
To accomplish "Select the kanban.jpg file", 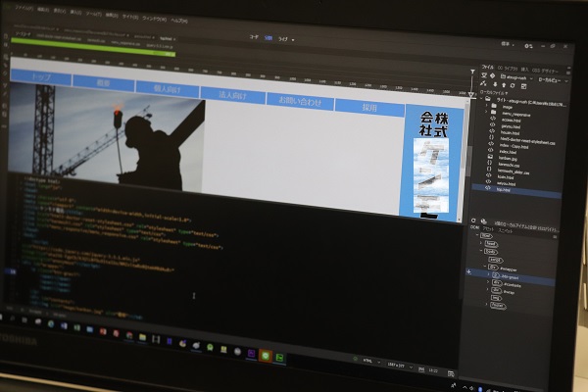I will point(508,159).
